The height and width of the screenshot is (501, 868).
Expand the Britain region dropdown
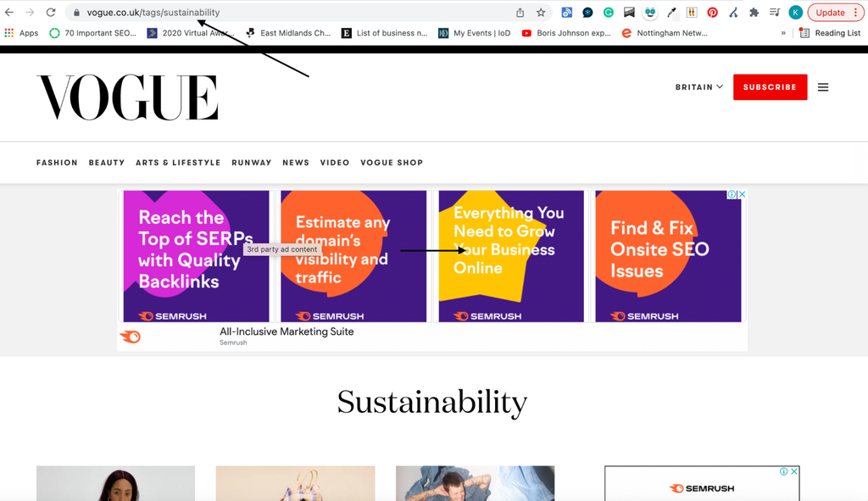coord(699,87)
